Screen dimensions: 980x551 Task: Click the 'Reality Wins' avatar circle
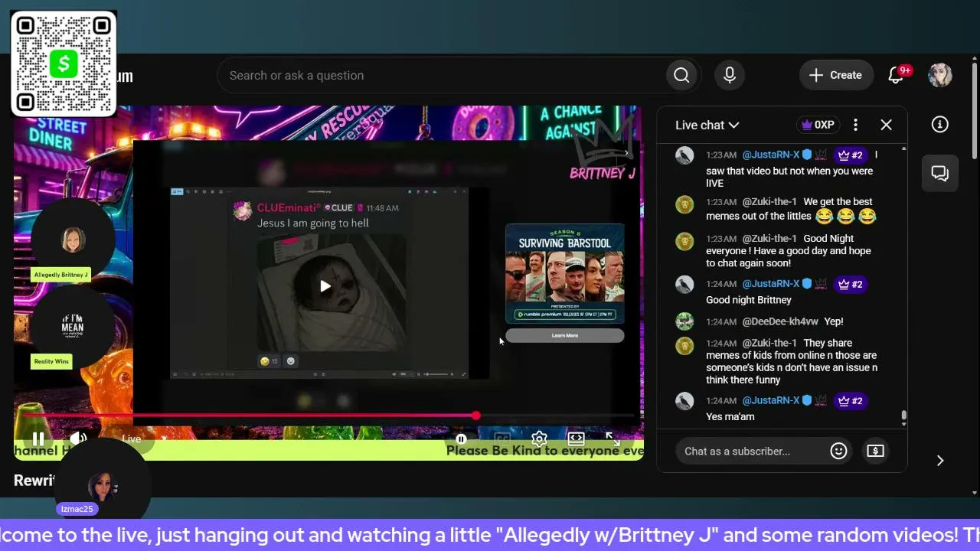point(73,327)
